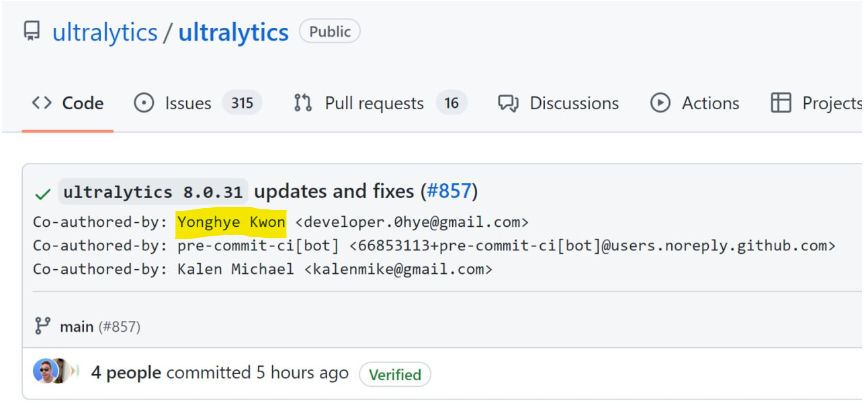866x405 pixels.
Task: Click the Pull requests merge icon
Action: tap(303, 103)
